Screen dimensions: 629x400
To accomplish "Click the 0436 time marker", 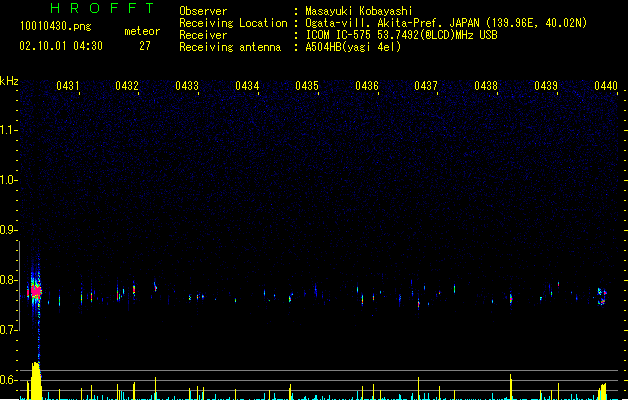I will (367, 86).
